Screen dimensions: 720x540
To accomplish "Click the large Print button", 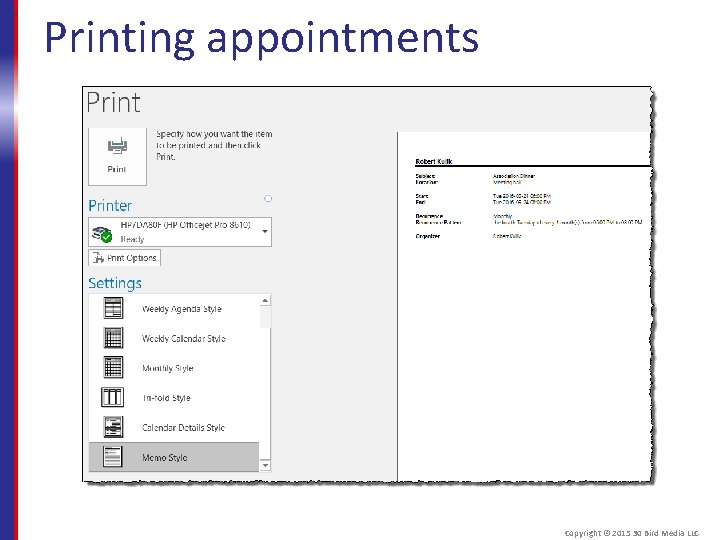I will click(118, 156).
